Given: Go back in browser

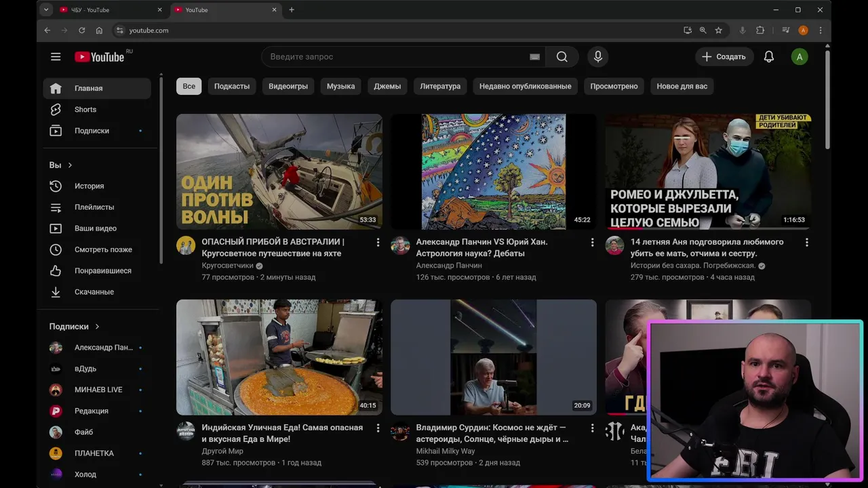Looking at the screenshot, I should point(47,30).
